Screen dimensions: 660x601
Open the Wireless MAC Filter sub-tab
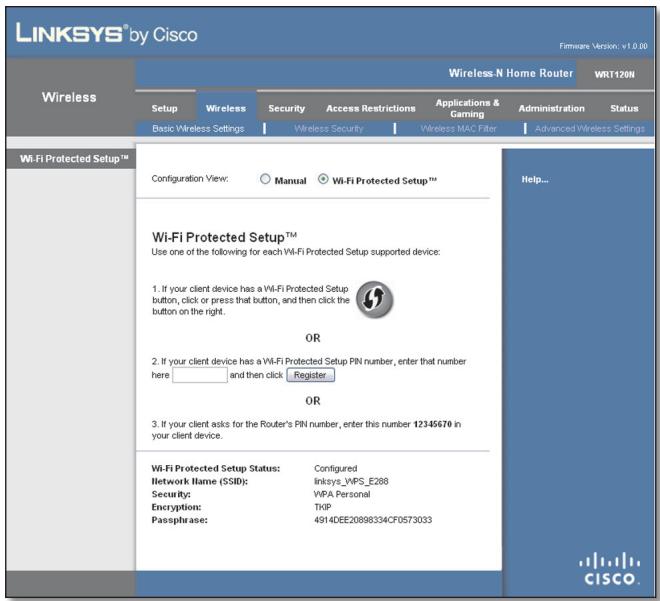point(458,129)
